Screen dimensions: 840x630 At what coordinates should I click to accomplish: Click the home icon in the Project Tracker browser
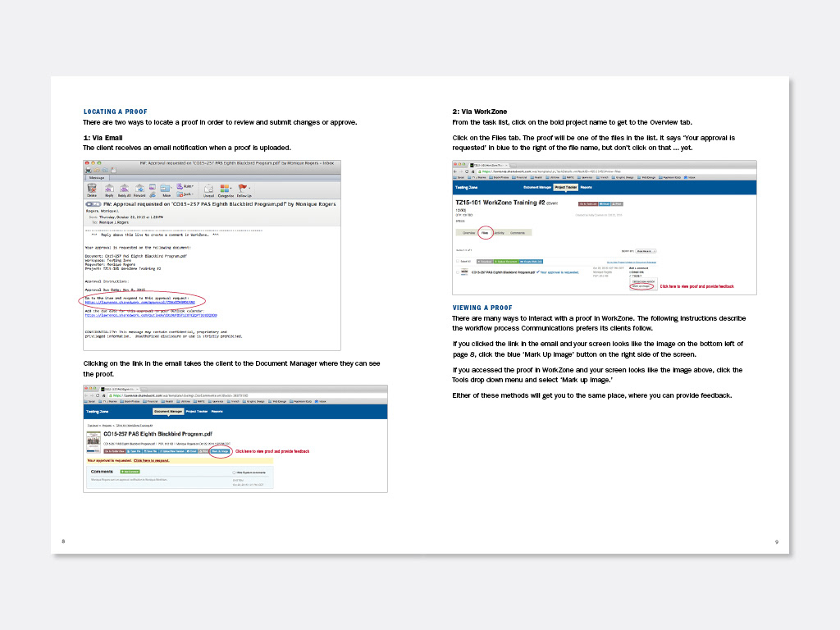(x=473, y=171)
